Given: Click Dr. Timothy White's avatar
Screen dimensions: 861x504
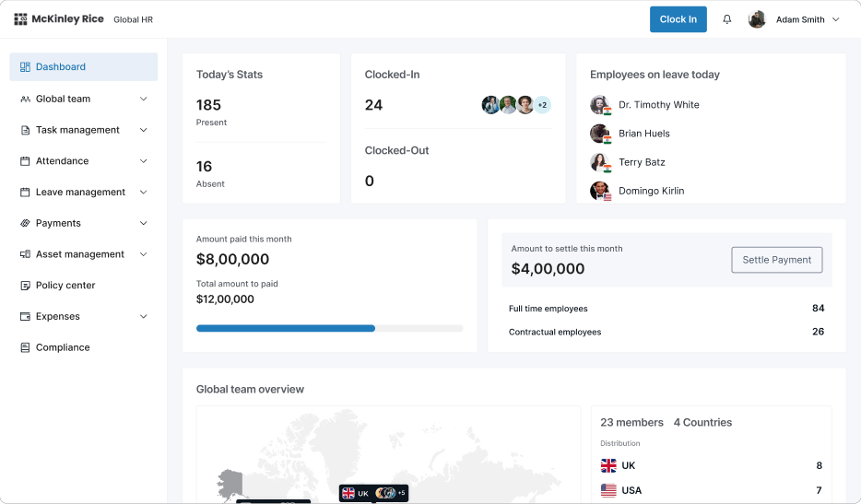Looking at the screenshot, I should [599, 104].
